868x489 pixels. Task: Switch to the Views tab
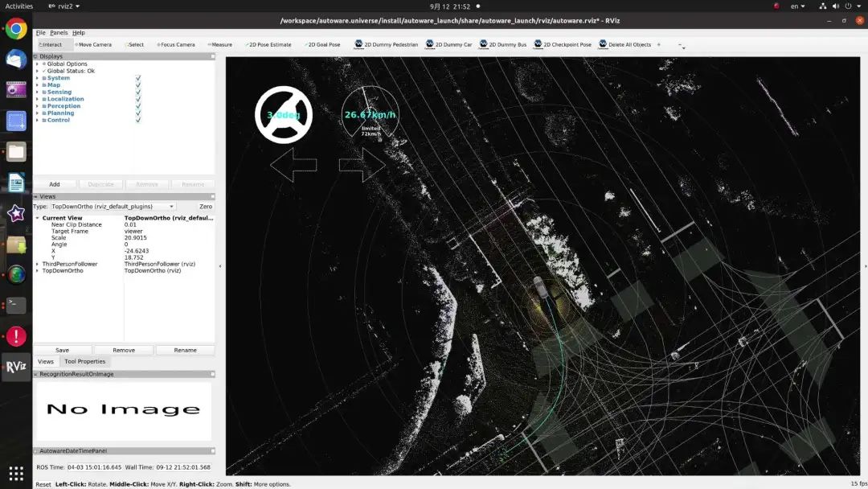coord(45,361)
